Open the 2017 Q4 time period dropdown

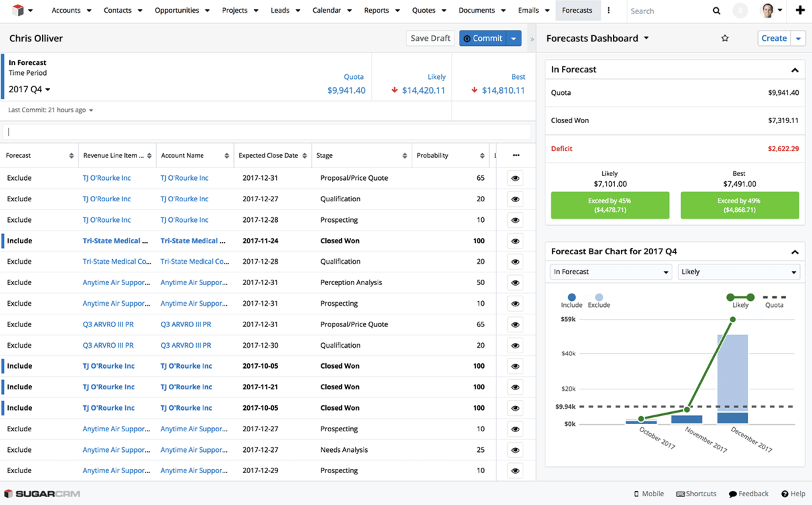click(x=29, y=89)
